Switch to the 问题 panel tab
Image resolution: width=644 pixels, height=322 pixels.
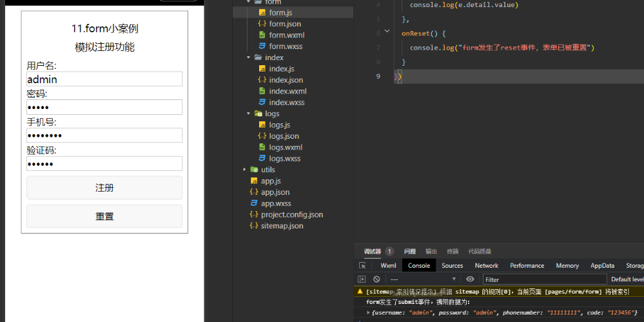click(409, 251)
